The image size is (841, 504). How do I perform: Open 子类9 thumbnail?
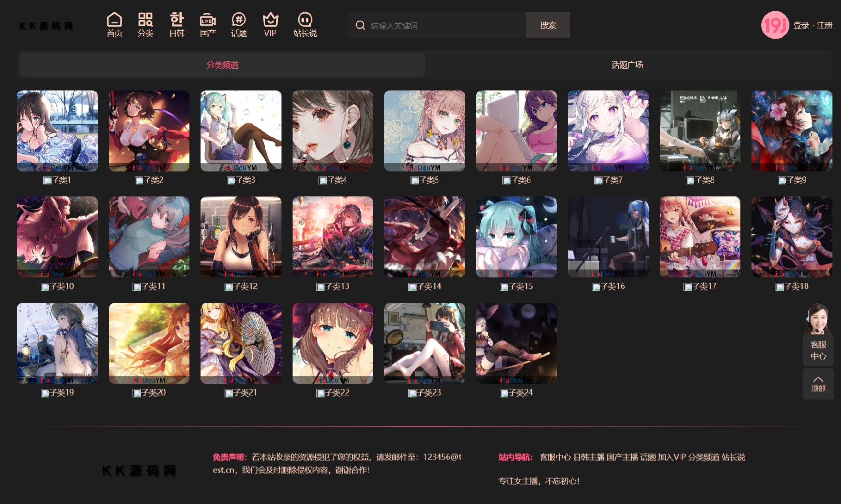[792, 131]
